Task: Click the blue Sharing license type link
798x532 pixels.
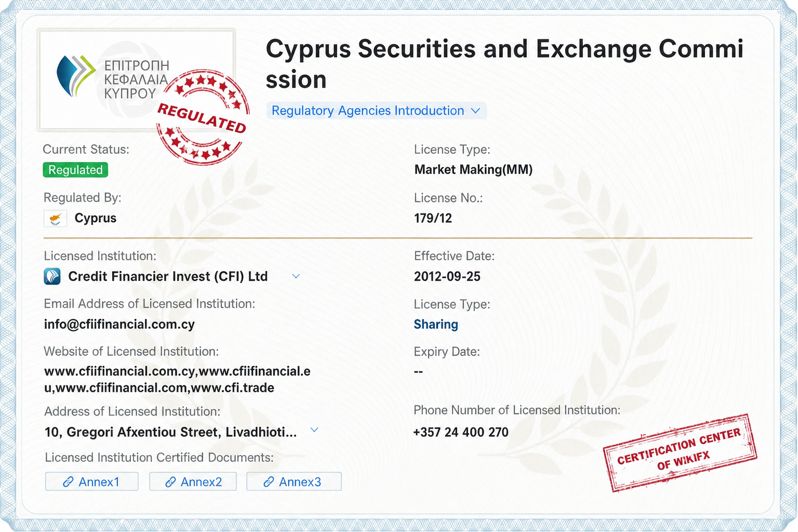Action: [x=436, y=325]
